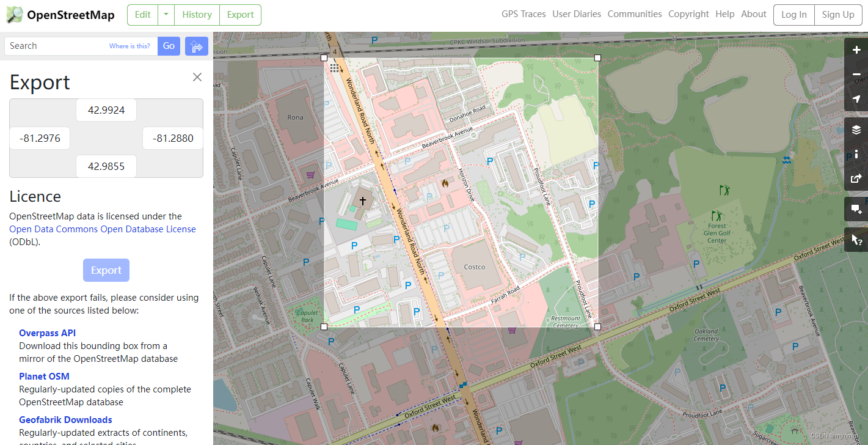Image resolution: width=868 pixels, height=445 pixels.
Task: Open User Diaries
Action: [577, 14]
